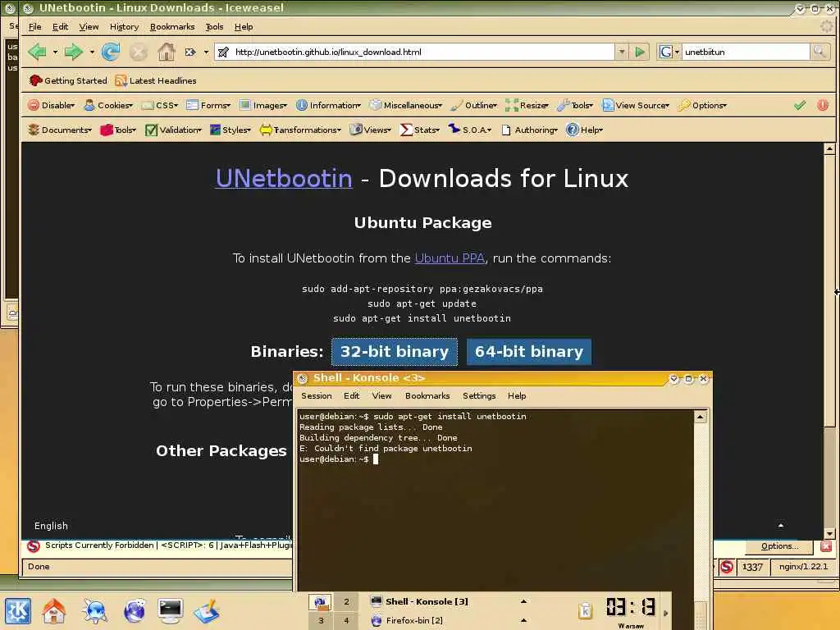
Task: Open the Documents toolbar menu
Action: [60, 130]
